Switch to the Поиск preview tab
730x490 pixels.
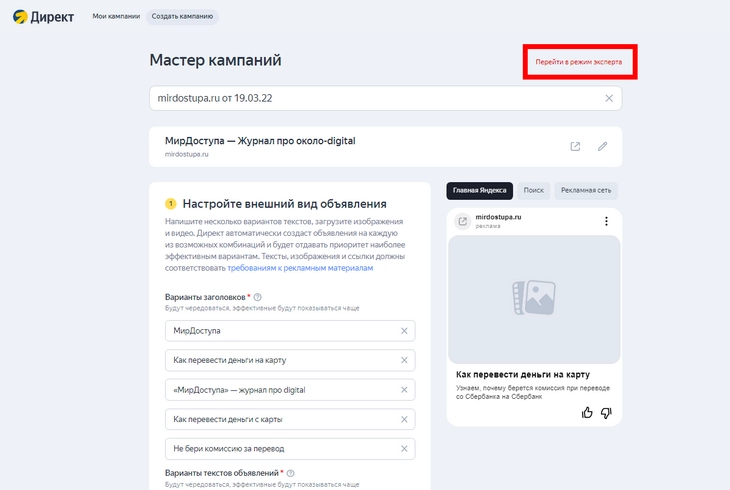[x=534, y=191]
